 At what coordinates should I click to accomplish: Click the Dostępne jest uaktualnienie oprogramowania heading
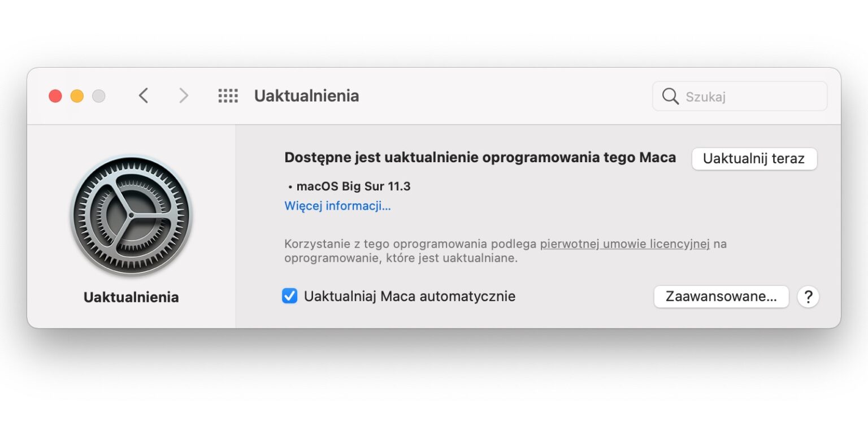coord(480,158)
